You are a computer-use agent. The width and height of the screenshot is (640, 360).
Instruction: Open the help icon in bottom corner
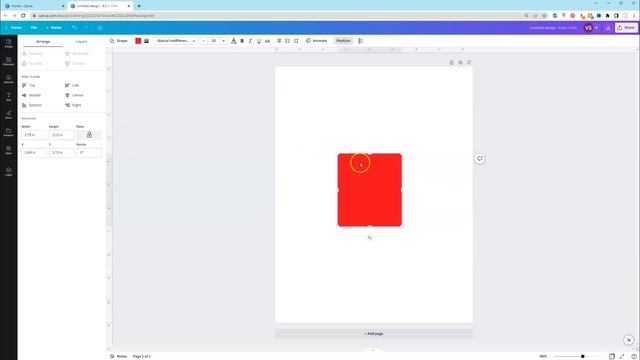[634, 356]
